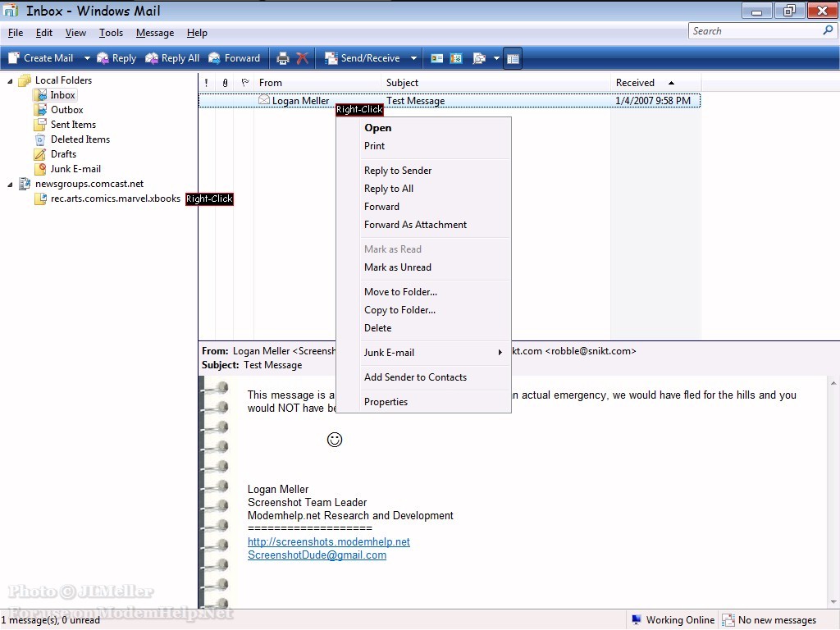Click No new messages status indicator
840x630 pixels.
pos(769,620)
